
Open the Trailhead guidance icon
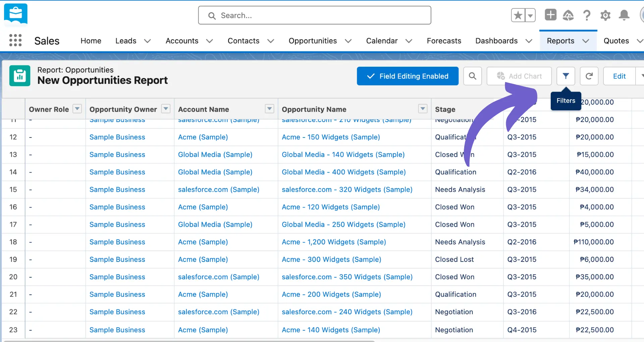[568, 15]
